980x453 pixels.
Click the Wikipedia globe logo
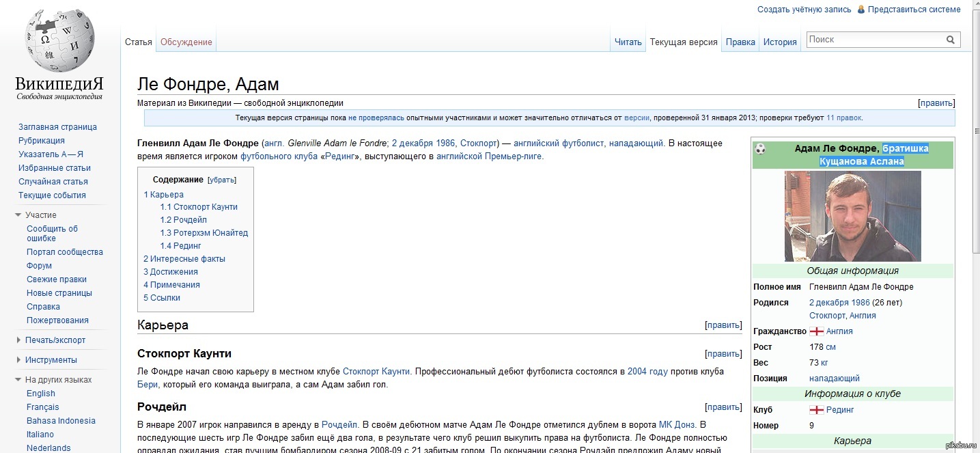(x=59, y=41)
